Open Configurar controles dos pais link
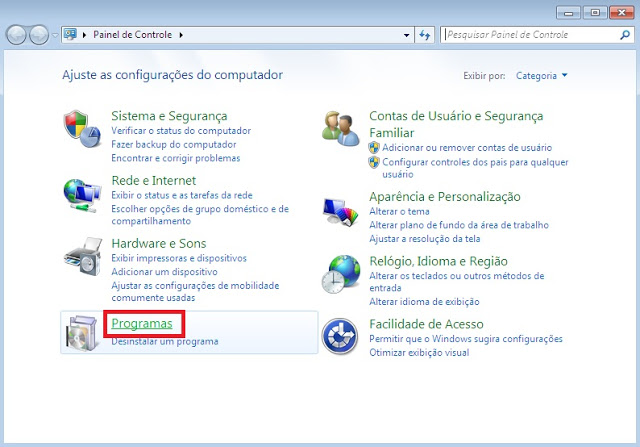This screenshot has width=640, height=447. pyautogui.click(x=475, y=168)
